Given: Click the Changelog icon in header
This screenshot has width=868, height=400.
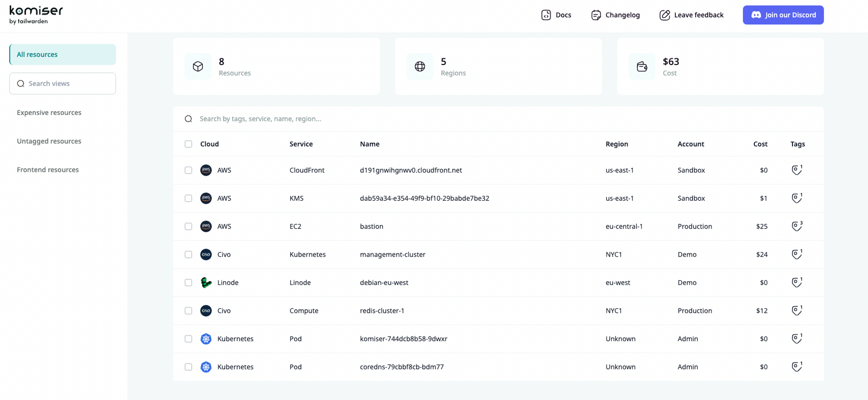Looking at the screenshot, I should point(596,15).
